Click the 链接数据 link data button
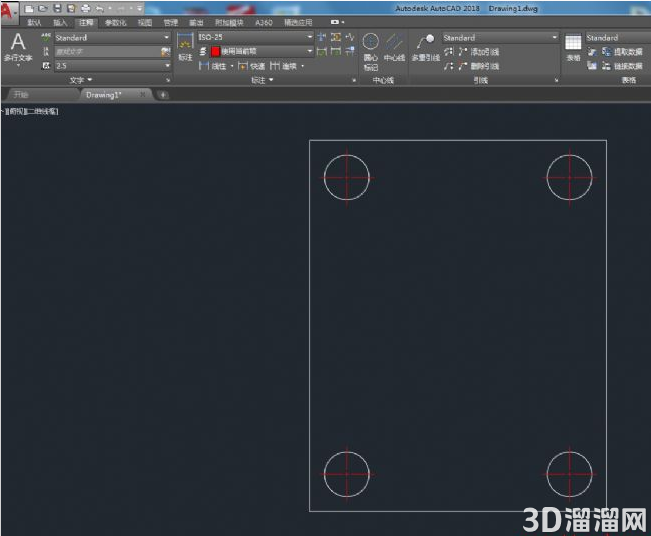The width and height of the screenshot is (651, 536). pos(622,66)
